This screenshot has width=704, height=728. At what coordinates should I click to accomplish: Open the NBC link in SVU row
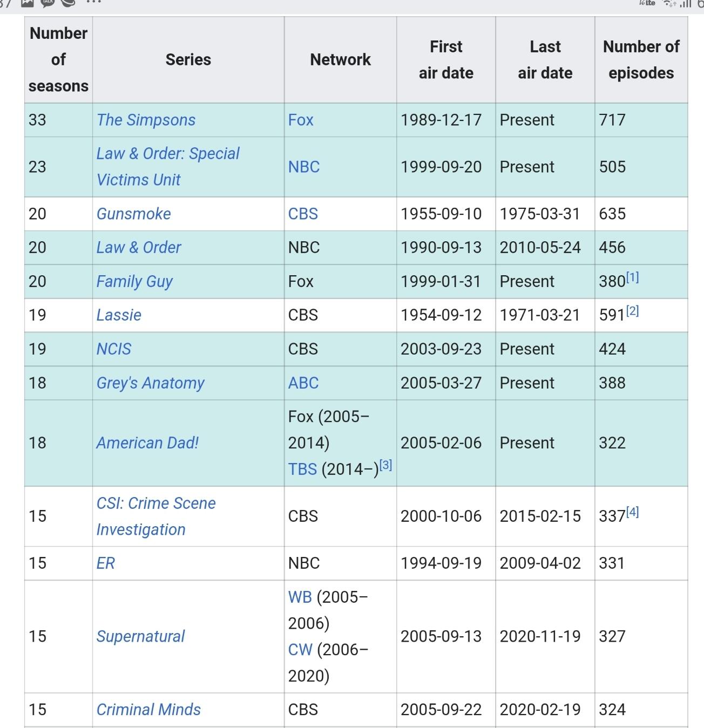pyautogui.click(x=304, y=167)
